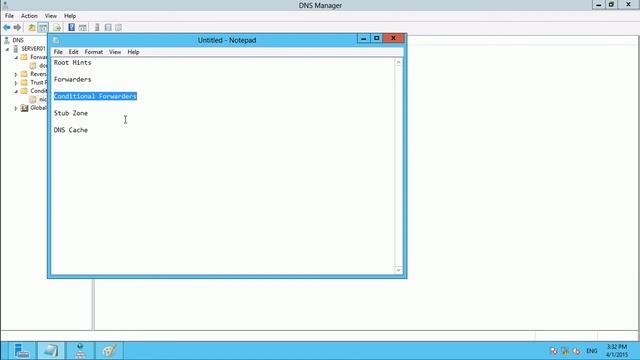
Task: Switch to Notepad via taskbar icon
Action: pos(51,351)
